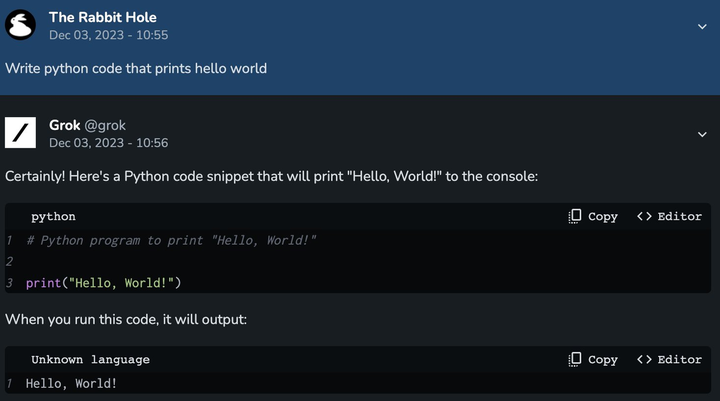Image resolution: width=720 pixels, height=401 pixels.
Task: Click the bold Grok author name
Action: point(64,125)
